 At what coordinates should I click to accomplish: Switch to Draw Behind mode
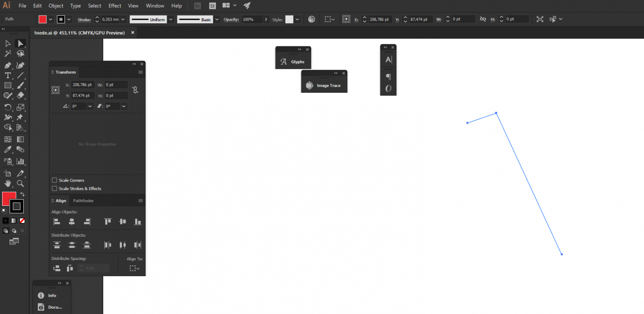14,231
